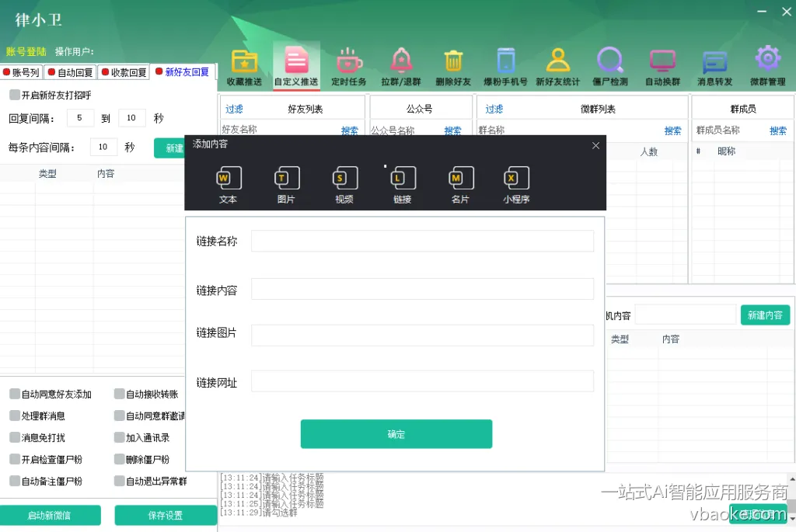The image size is (796, 532).
Task: Toggle 加入通讯录 checkbox
Action: 119,438
